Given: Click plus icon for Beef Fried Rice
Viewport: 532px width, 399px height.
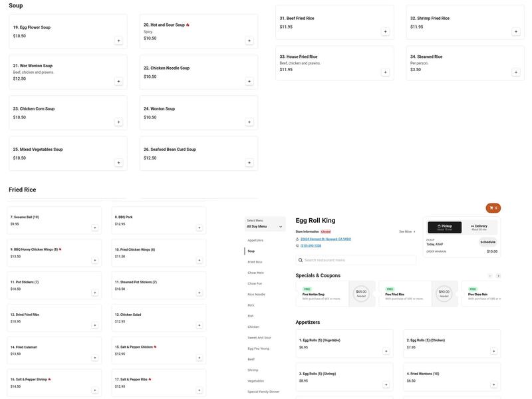Looking at the screenshot, I should pyautogui.click(x=385, y=31).
